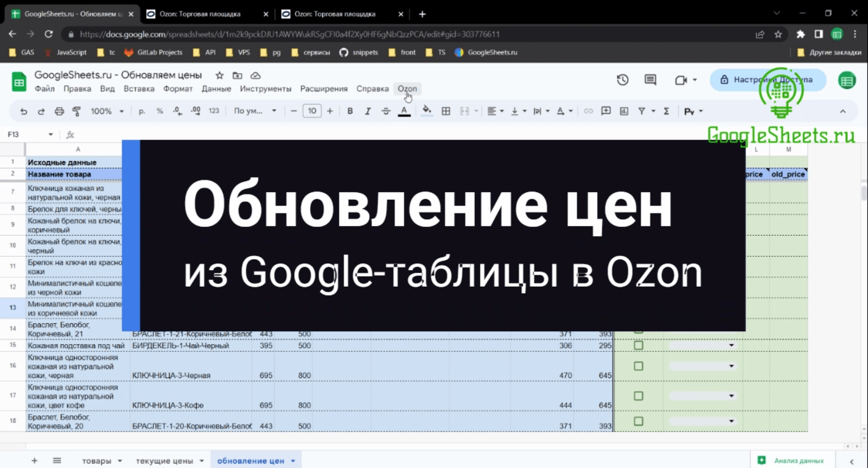Open the fill color picker
This screenshot has width=868, height=468.
(427, 111)
